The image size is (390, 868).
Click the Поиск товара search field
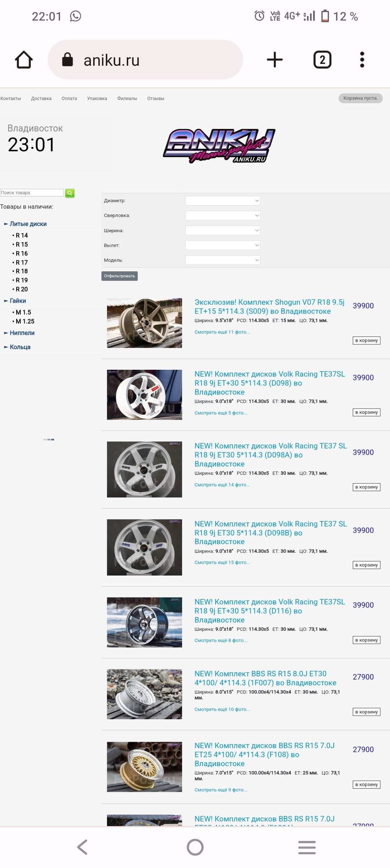pyautogui.click(x=32, y=193)
